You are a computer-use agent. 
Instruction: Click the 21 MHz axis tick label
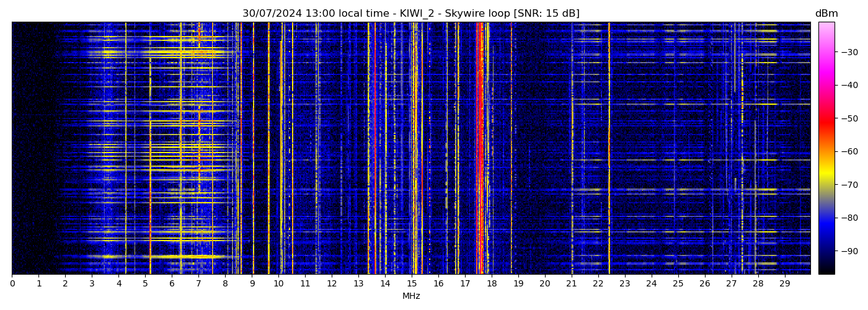(x=571, y=284)
